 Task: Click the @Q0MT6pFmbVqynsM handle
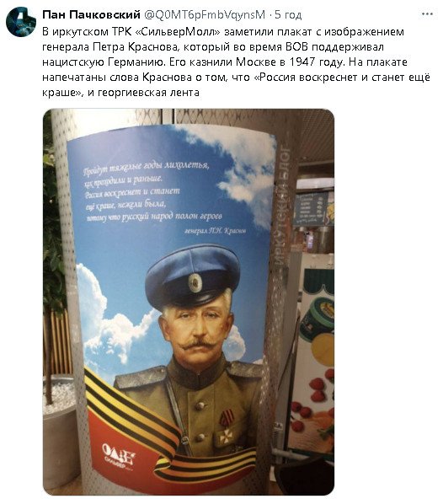click(205, 14)
